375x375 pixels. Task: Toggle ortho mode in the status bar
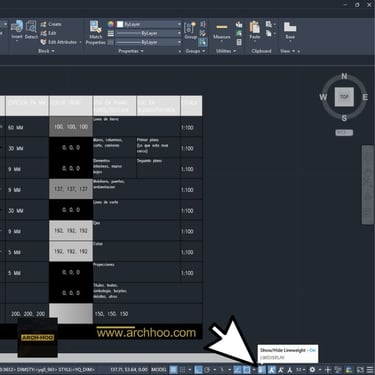[198, 369]
